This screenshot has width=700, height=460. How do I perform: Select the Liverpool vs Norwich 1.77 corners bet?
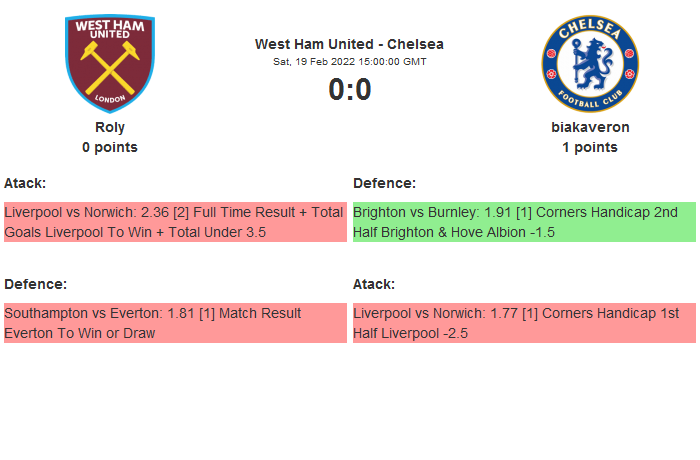click(524, 323)
